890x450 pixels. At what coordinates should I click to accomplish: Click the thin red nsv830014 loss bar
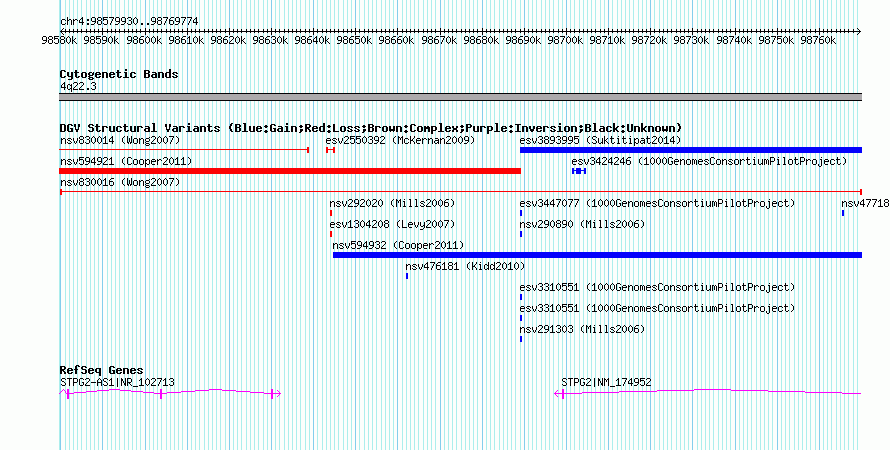click(x=184, y=150)
